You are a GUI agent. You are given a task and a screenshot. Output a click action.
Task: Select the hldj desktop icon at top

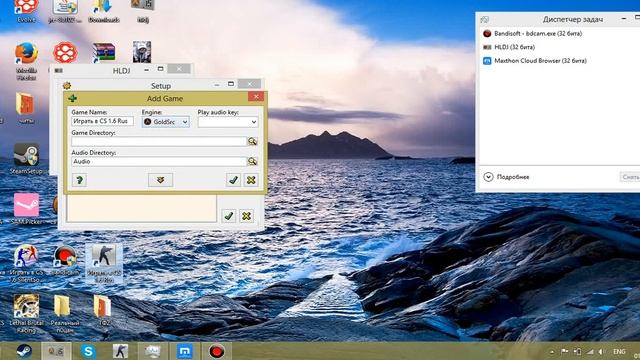pyautogui.click(x=143, y=11)
